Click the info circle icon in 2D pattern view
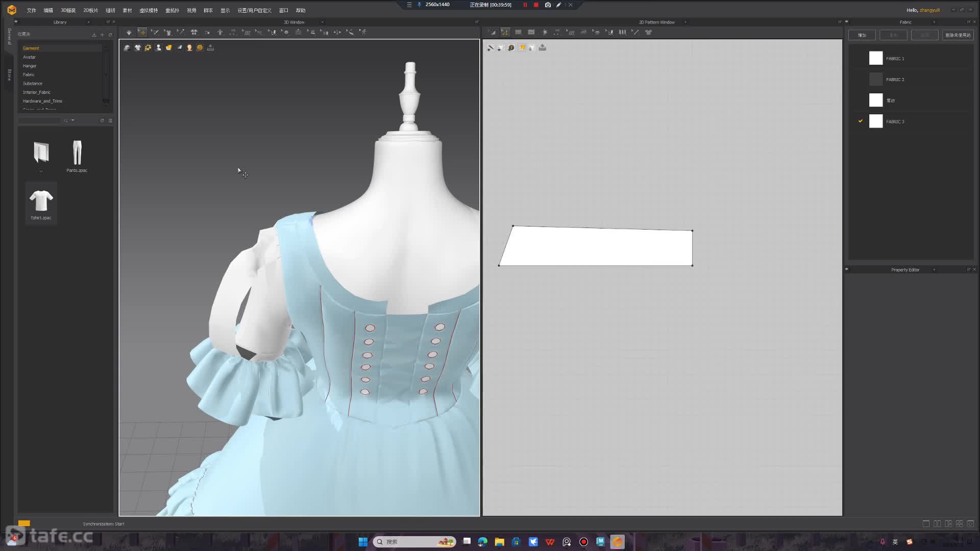Image resolution: width=980 pixels, height=551 pixels. tap(511, 47)
